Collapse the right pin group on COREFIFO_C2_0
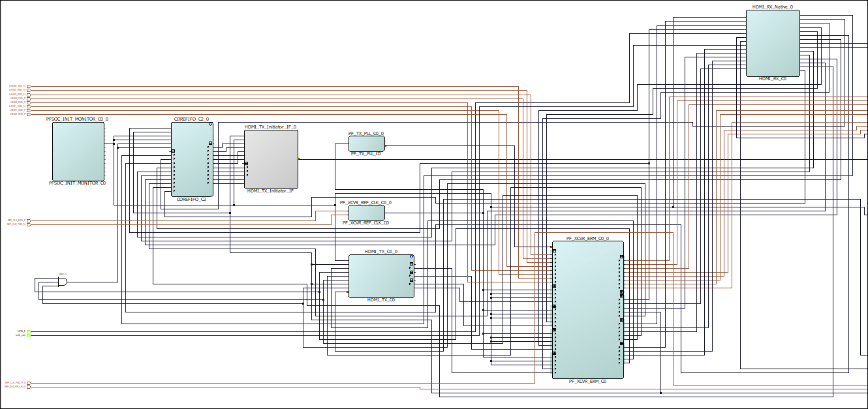The height and width of the screenshot is (409, 868). (210, 144)
